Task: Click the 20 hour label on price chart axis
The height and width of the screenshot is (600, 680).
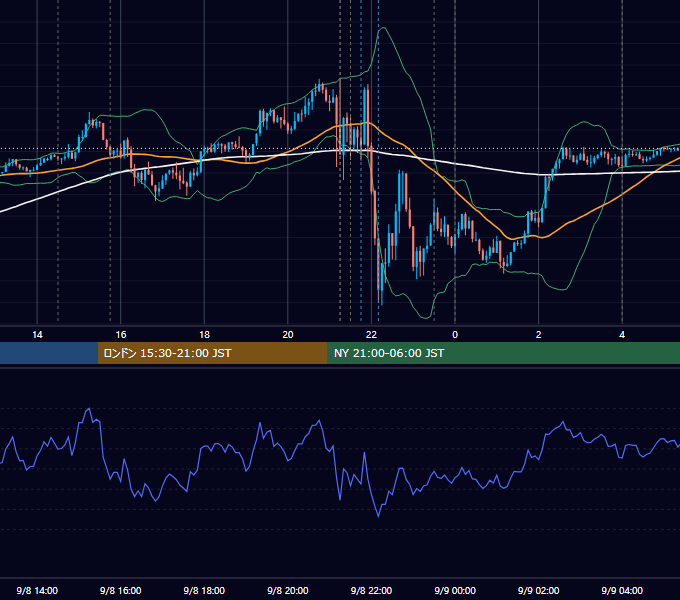Action: 288,335
